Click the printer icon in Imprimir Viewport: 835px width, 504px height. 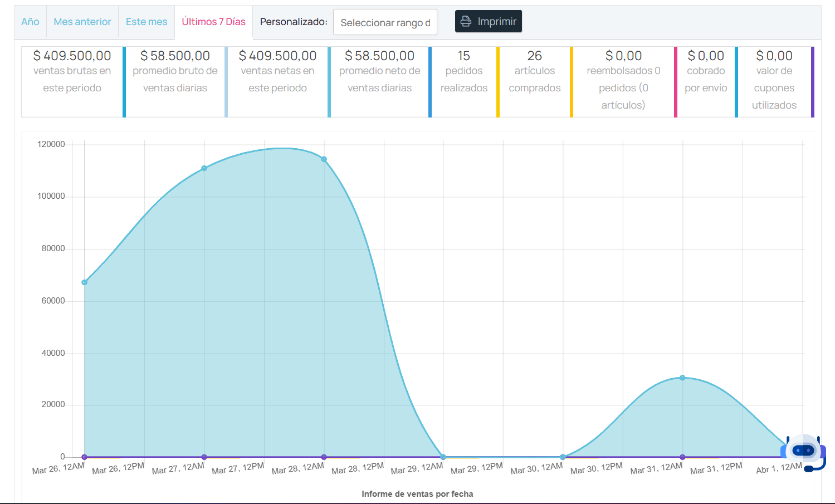466,22
